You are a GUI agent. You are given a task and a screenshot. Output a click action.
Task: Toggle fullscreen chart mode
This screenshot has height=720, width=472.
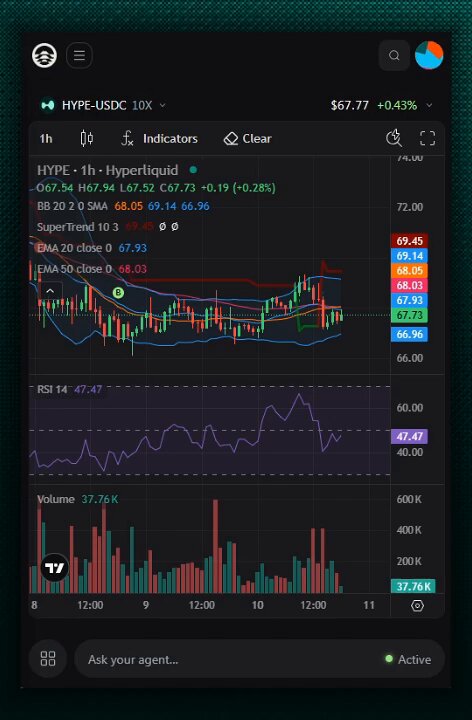click(427, 138)
